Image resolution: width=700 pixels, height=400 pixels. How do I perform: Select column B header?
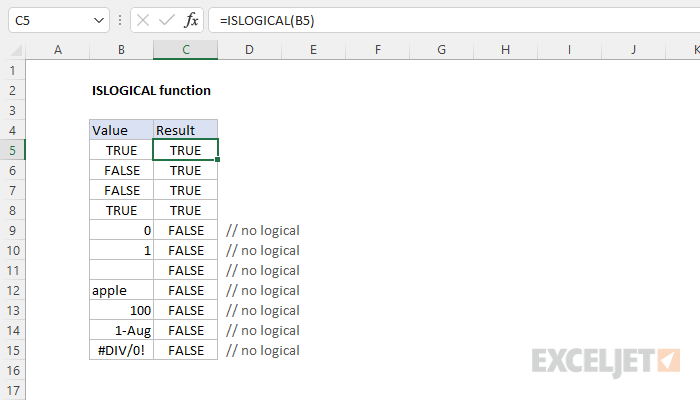click(x=121, y=50)
